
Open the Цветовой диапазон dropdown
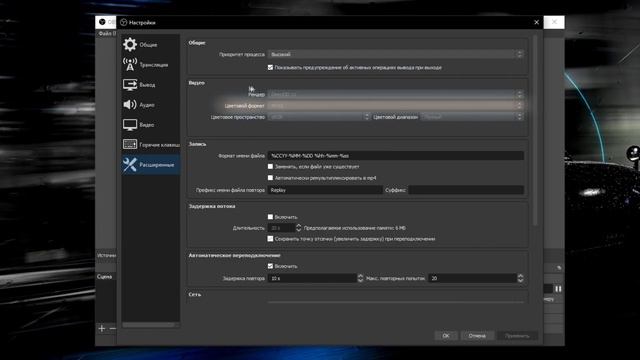(x=472, y=117)
